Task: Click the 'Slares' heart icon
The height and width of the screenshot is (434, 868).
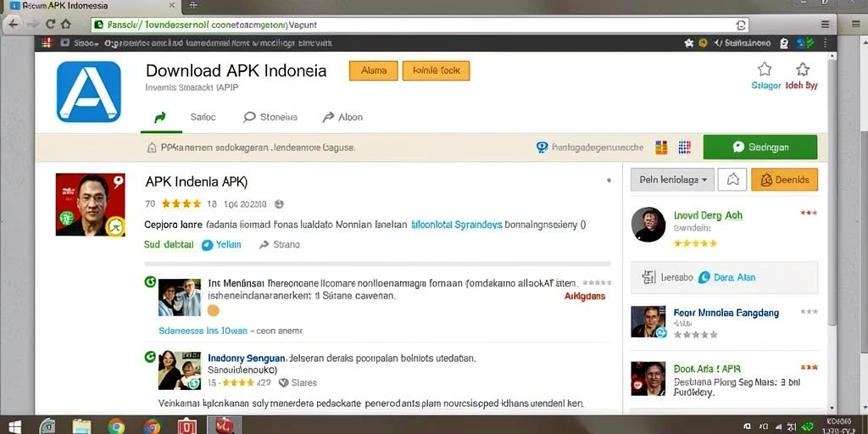Action: click(283, 382)
